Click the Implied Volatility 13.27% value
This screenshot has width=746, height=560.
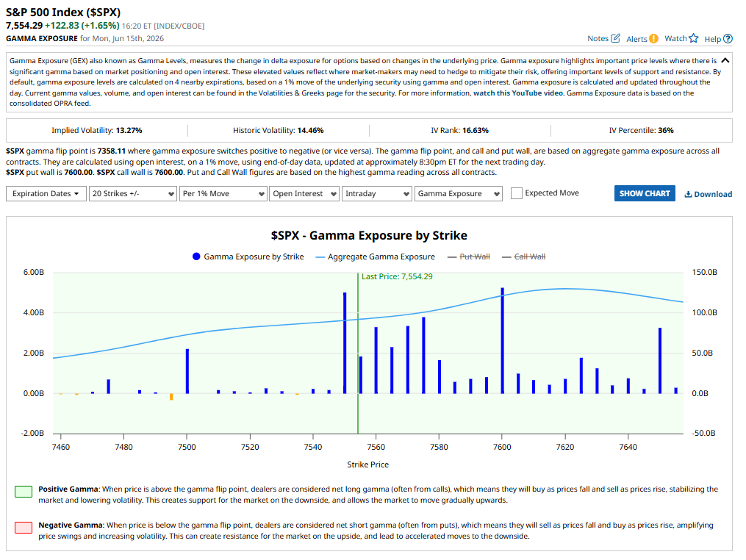point(129,130)
